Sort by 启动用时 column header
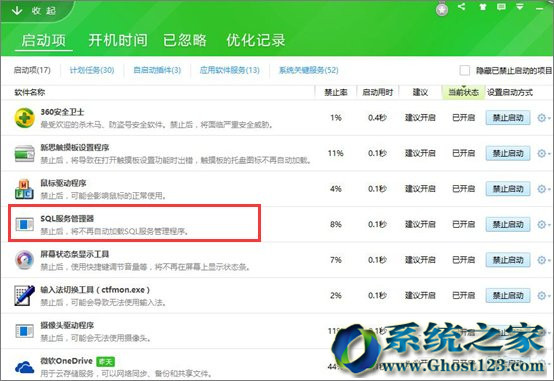 tap(378, 92)
